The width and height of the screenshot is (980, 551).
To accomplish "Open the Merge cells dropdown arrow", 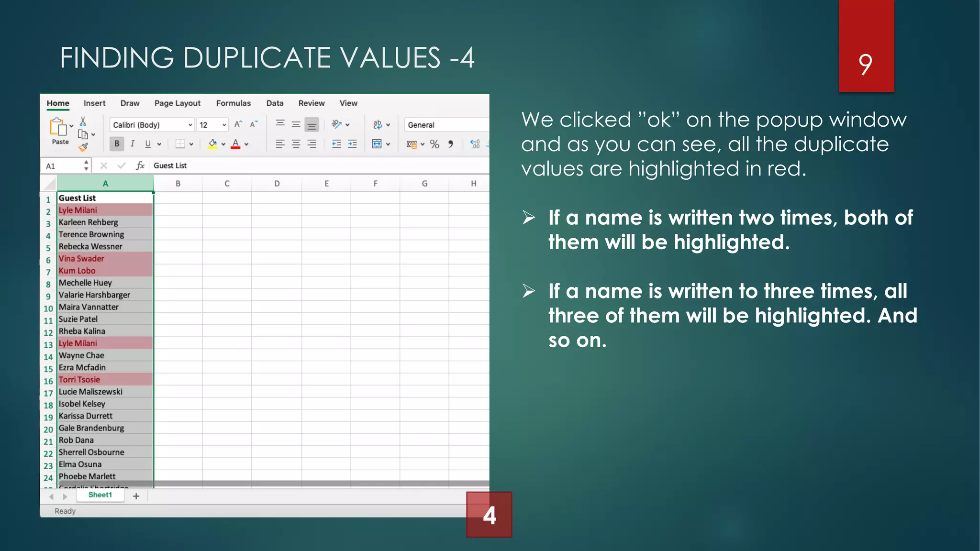I will point(388,144).
